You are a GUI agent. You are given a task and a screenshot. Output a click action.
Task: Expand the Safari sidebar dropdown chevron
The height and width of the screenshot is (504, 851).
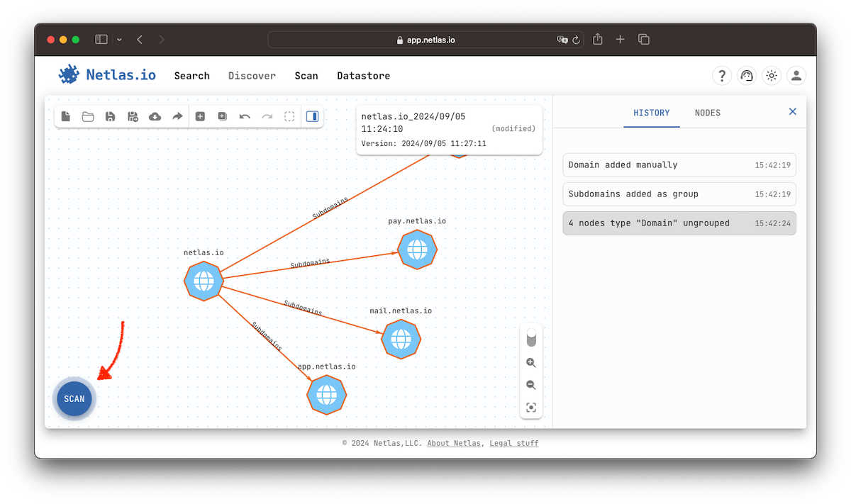point(119,40)
